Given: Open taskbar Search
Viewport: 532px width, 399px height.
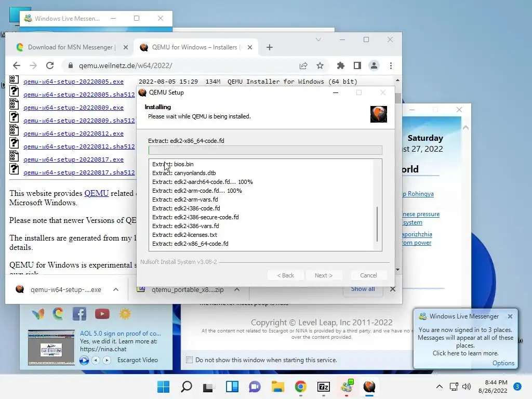Looking at the screenshot, I should (x=187, y=387).
